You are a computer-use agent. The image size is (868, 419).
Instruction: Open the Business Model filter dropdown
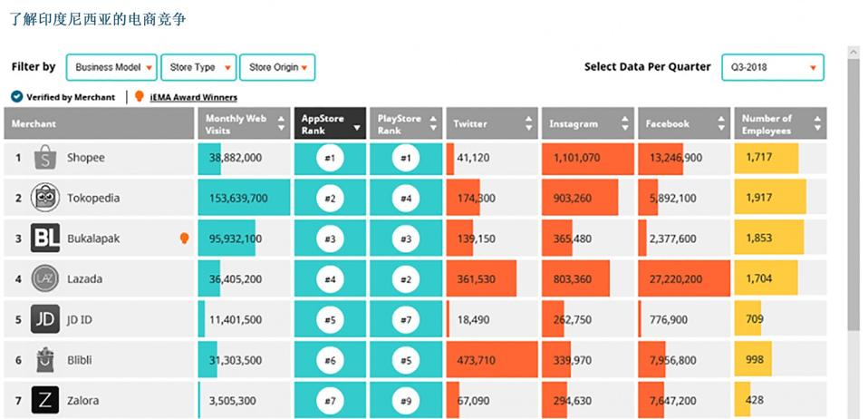pyautogui.click(x=111, y=68)
